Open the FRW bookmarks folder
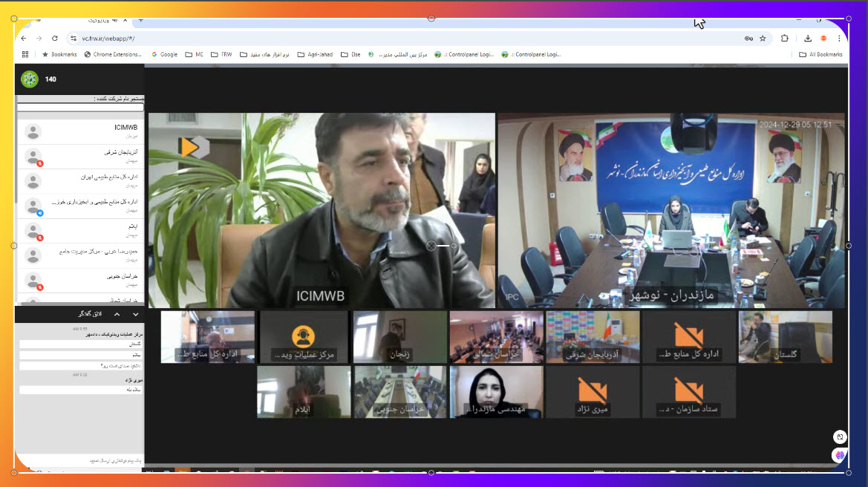868x487 pixels. [x=221, y=54]
